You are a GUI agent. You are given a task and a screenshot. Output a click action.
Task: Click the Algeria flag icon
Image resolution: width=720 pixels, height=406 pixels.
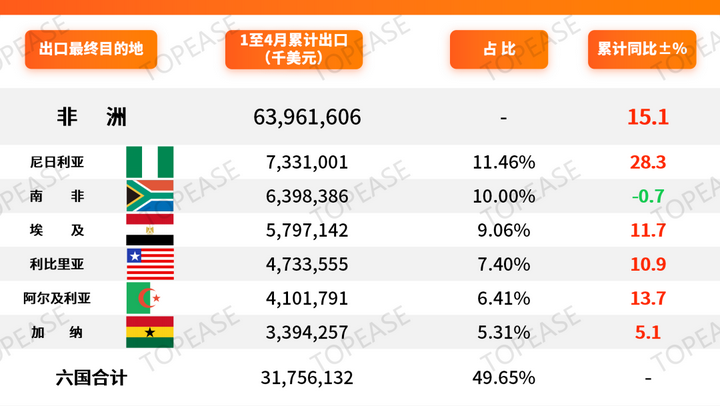pos(150,298)
